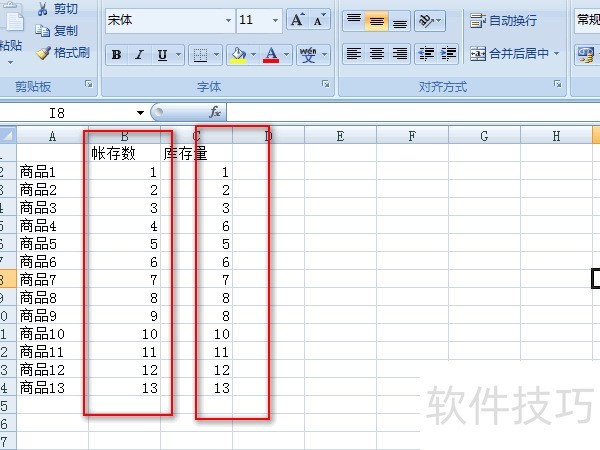This screenshot has width=600, height=450.
Task: Click the cell borders button
Action: click(x=201, y=55)
